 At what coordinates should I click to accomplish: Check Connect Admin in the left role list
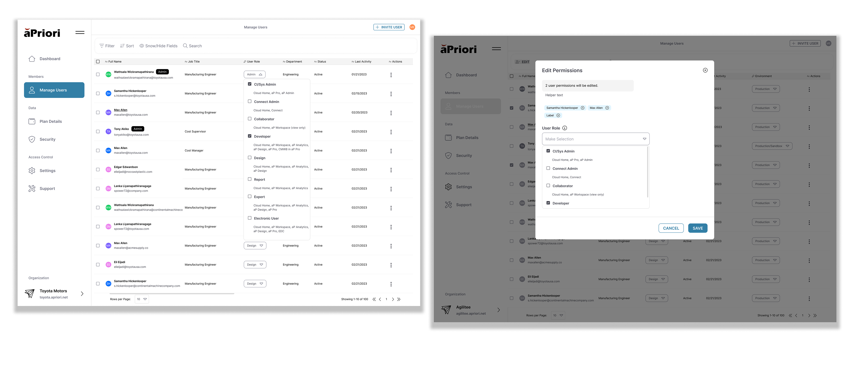click(250, 101)
